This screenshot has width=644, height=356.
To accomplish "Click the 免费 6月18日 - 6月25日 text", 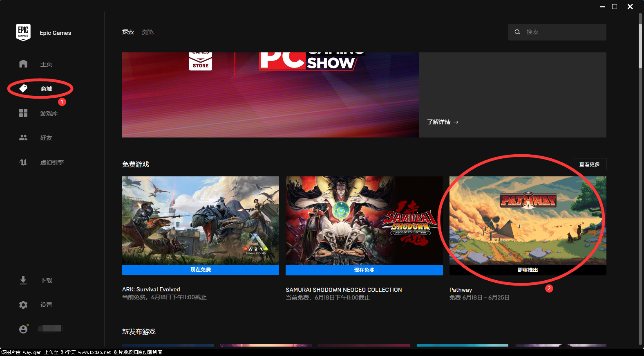I will click(x=479, y=297).
